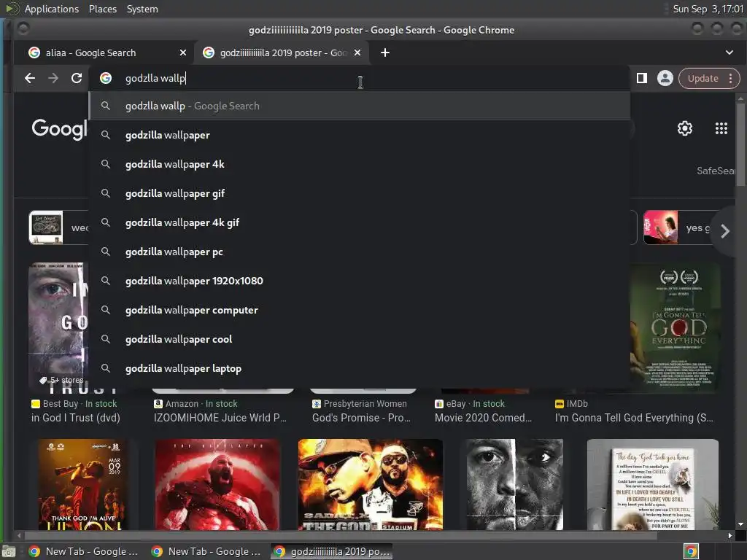Select suggestion 'godzilla wallpaper laptop'

pyautogui.click(x=360, y=368)
